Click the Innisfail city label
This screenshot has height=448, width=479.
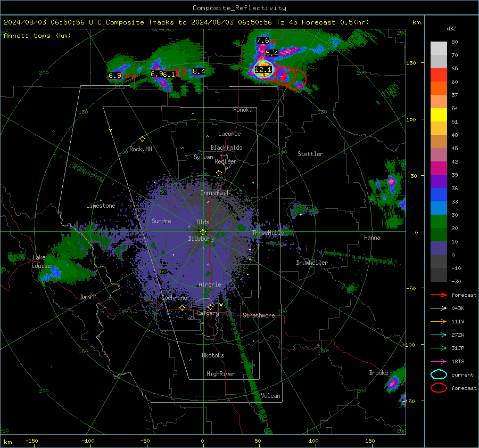pyautogui.click(x=215, y=193)
